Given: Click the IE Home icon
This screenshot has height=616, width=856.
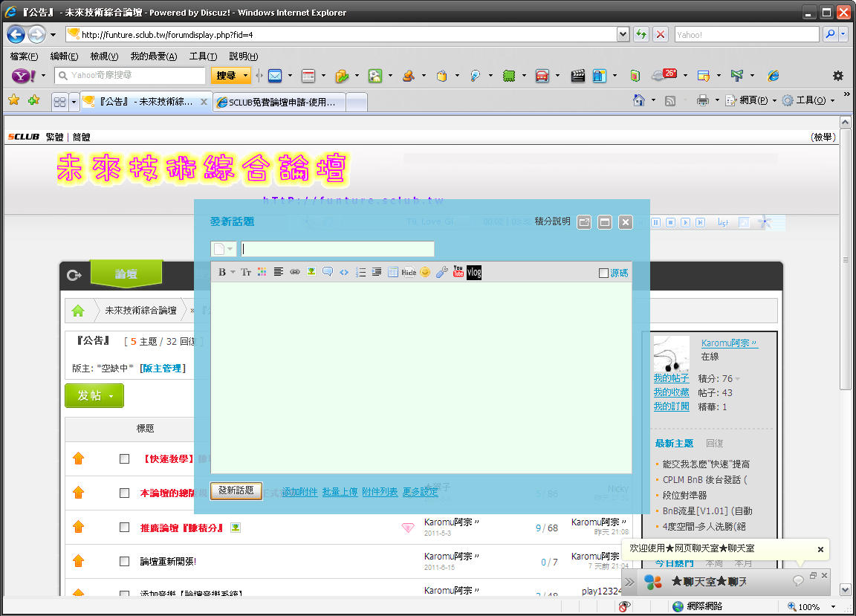Looking at the screenshot, I should [639, 100].
